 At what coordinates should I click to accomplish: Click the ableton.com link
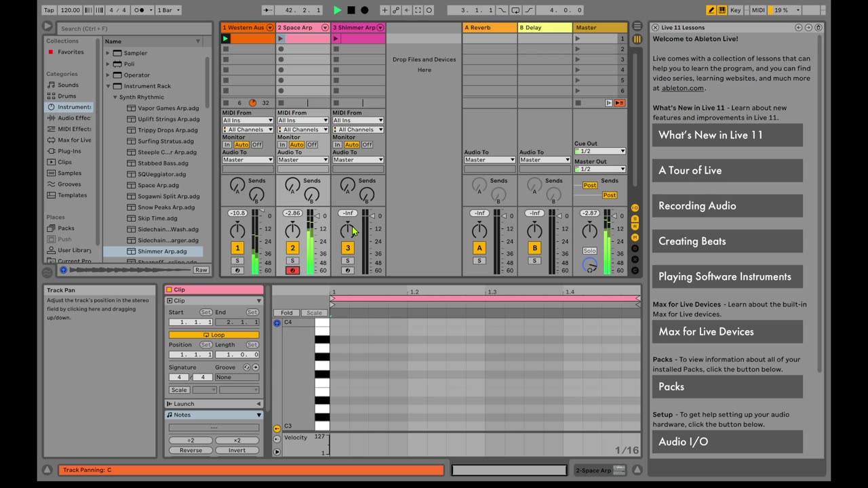[x=682, y=88]
